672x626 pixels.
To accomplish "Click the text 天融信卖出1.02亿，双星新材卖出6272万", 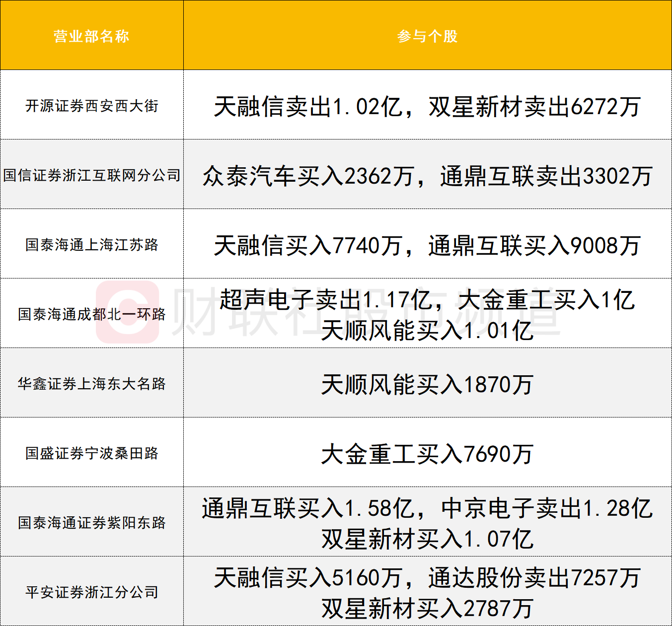I will pos(428,106).
